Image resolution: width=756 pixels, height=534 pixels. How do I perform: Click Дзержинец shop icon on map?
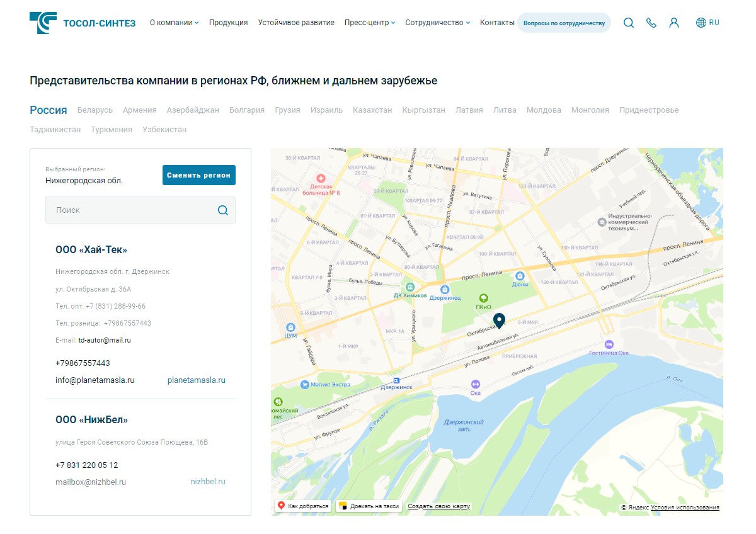[x=445, y=288]
